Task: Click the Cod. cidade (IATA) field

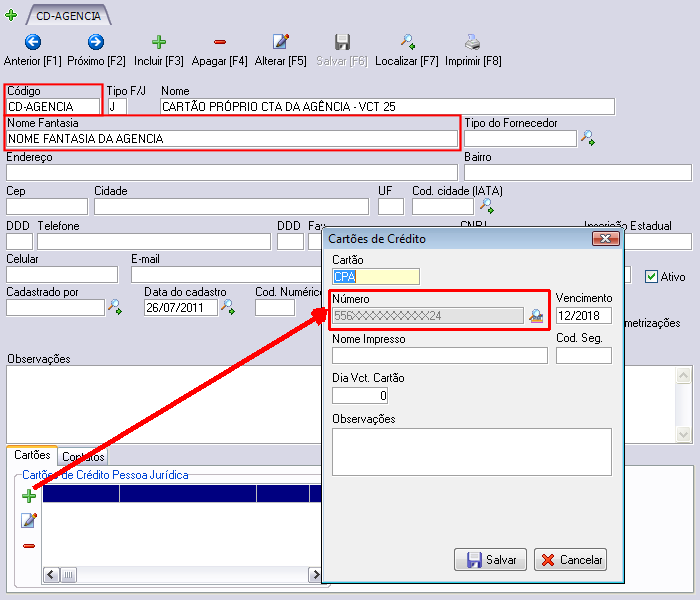Action: pyautogui.click(x=443, y=207)
